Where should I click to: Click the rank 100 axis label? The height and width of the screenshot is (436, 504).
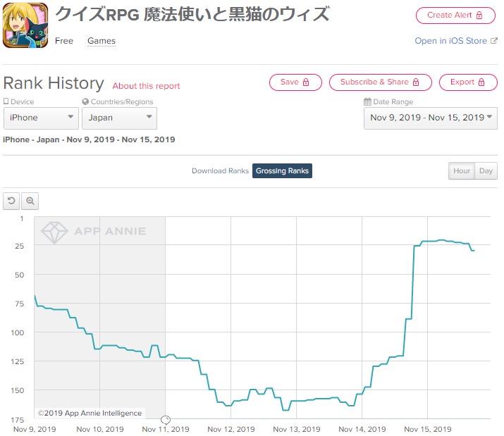point(18,332)
